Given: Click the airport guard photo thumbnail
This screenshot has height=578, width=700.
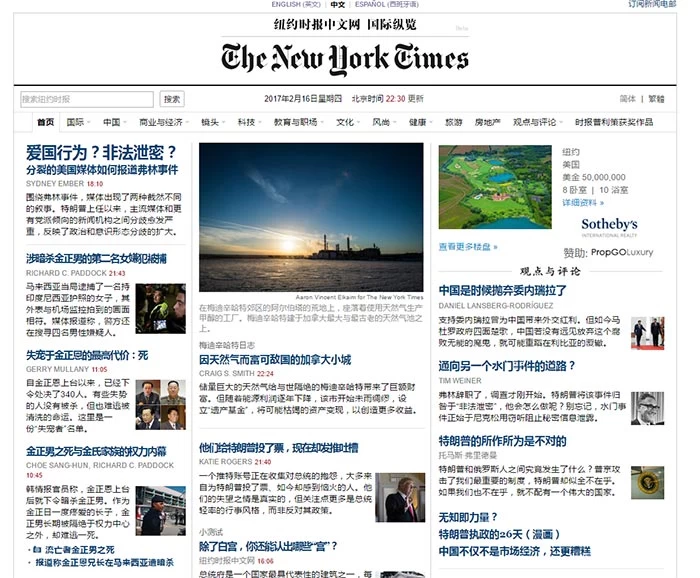Looking at the screenshot, I should click(x=160, y=511).
